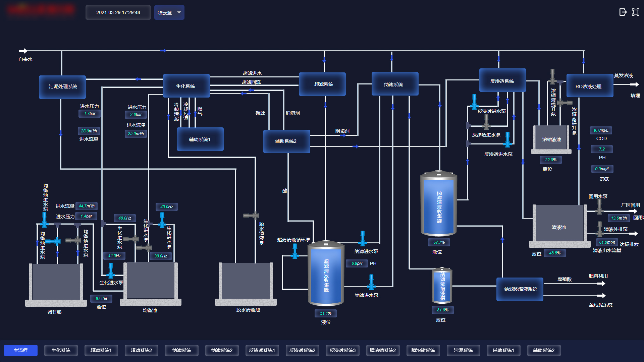The image size is (644, 362).
Task: Open the 纳滤浓缩液系统 block
Action: point(520,289)
